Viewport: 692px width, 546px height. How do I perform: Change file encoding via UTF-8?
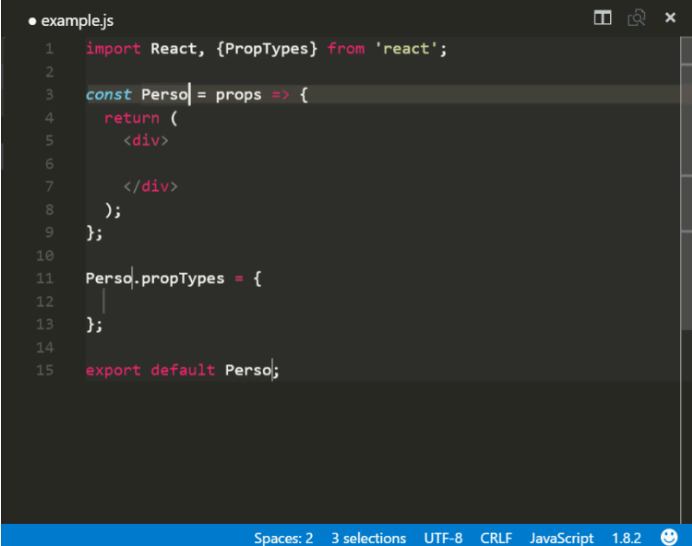(x=443, y=538)
